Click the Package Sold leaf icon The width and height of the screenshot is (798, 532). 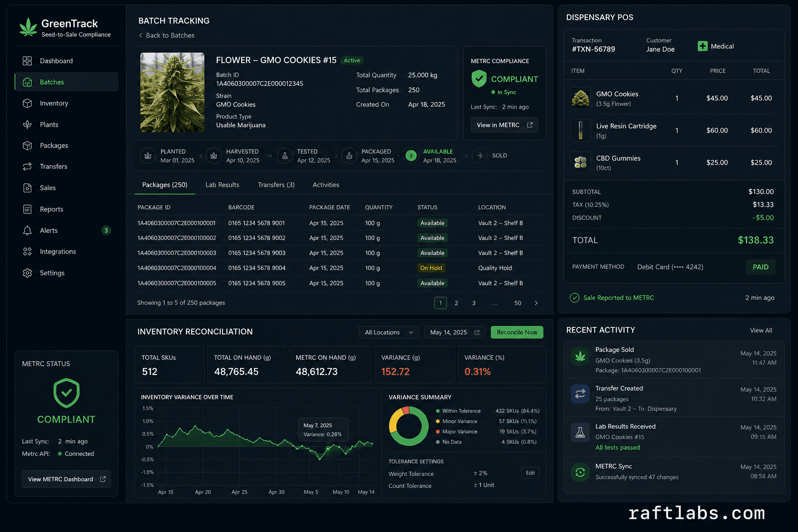[580, 356]
